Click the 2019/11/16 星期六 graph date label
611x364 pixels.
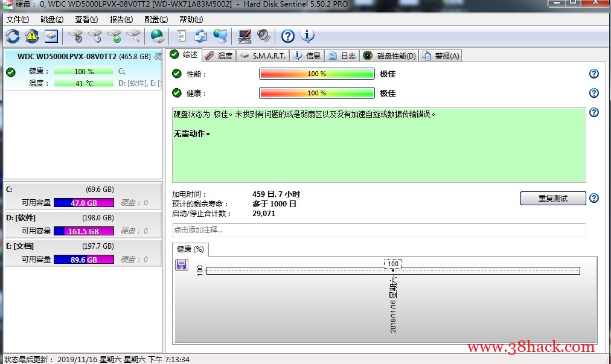coord(393,304)
